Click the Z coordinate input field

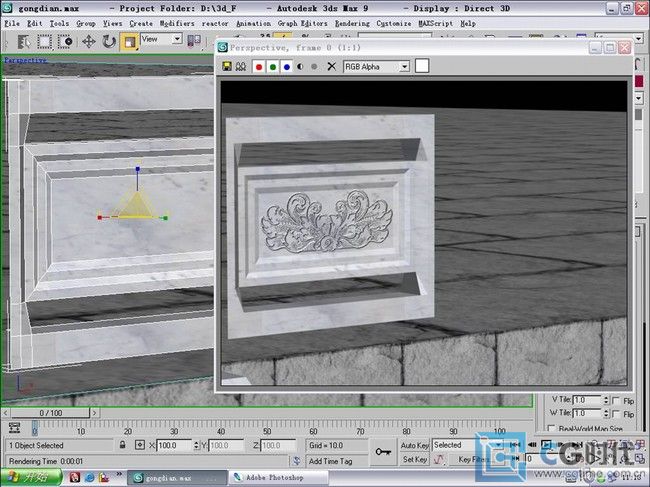(277, 446)
